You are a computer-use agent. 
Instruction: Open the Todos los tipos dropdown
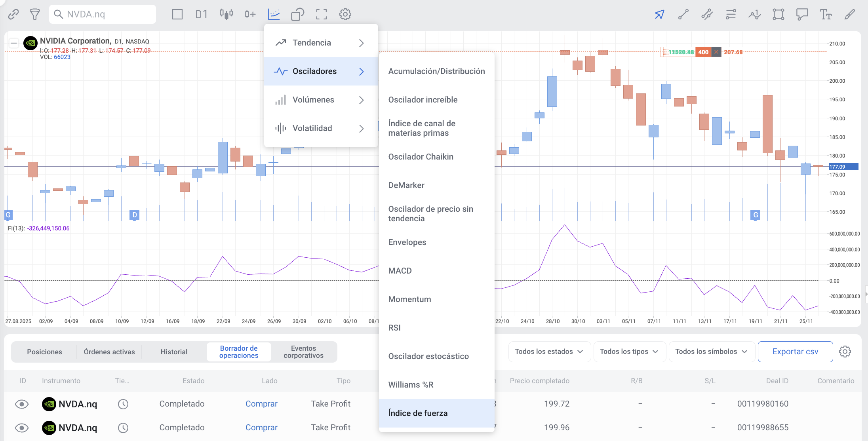coord(629,352)
